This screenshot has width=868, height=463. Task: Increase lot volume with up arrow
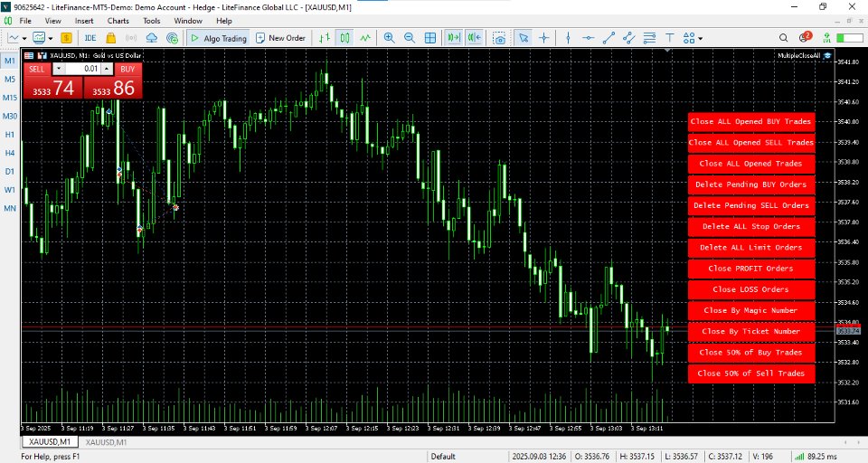pos(107,69)
